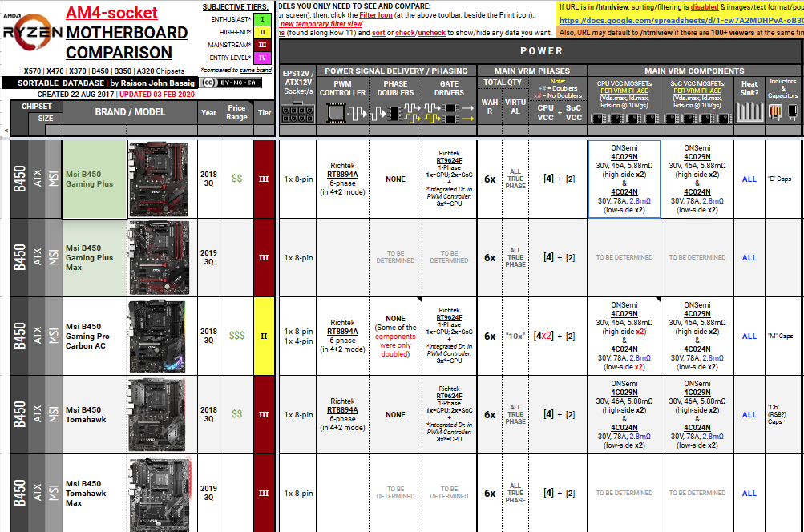This screenshot has width=804, height=532.
Task: Click the CC BY-NC-SA license badge
Action: (230, 83)
